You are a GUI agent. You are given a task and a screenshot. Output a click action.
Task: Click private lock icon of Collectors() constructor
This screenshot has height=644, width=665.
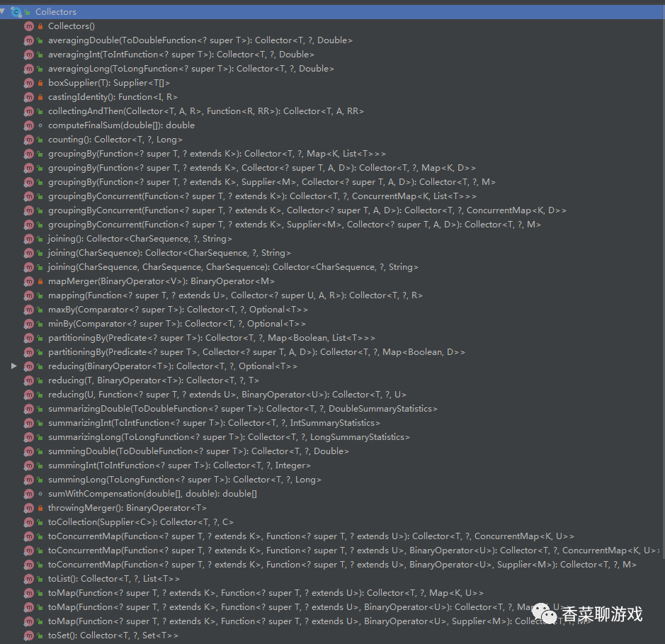point(40,26)
